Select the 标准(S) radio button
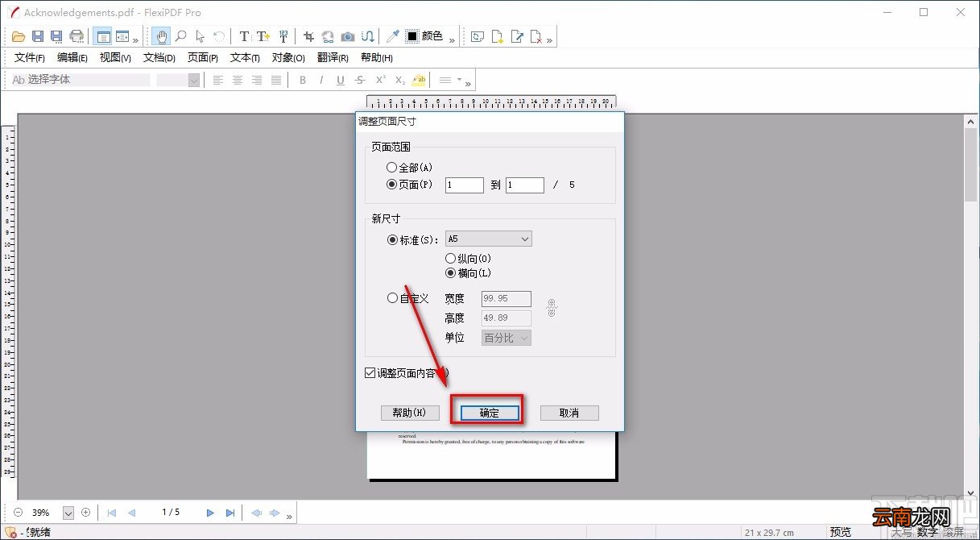Screen dimensions: 980x540 click(x=392, y=239)
